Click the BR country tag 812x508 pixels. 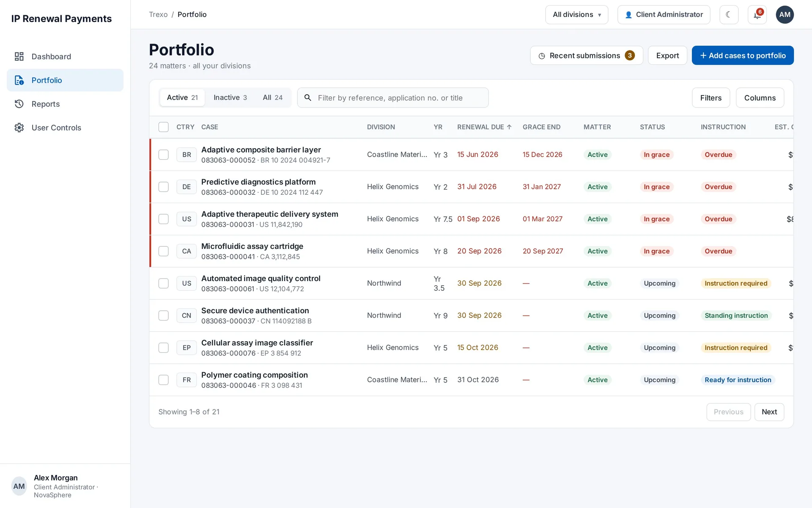point(187,155)
